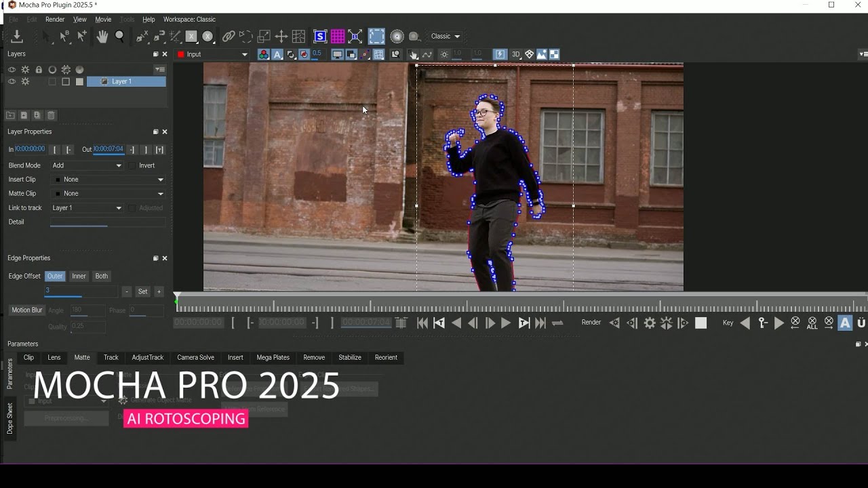Create a new layer group folder icon
The width and height of the screenshot is (868, 488).
[x=10, y=116]
